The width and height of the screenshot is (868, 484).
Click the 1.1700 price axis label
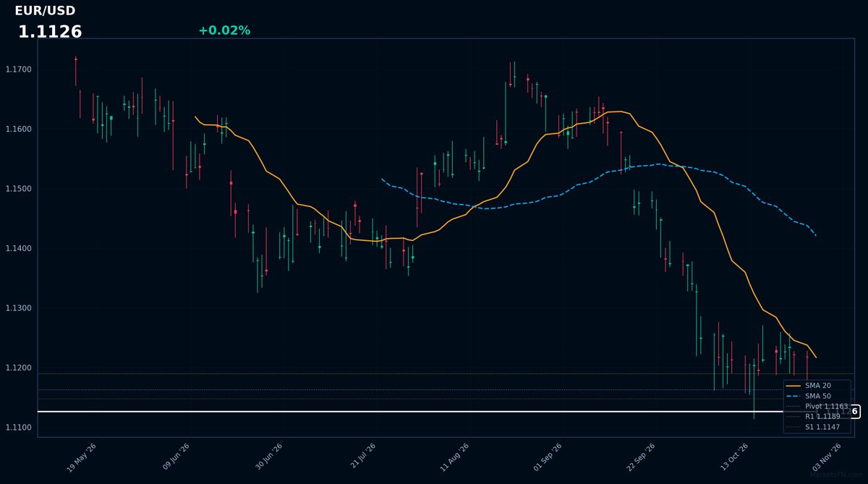coord(18,69)
